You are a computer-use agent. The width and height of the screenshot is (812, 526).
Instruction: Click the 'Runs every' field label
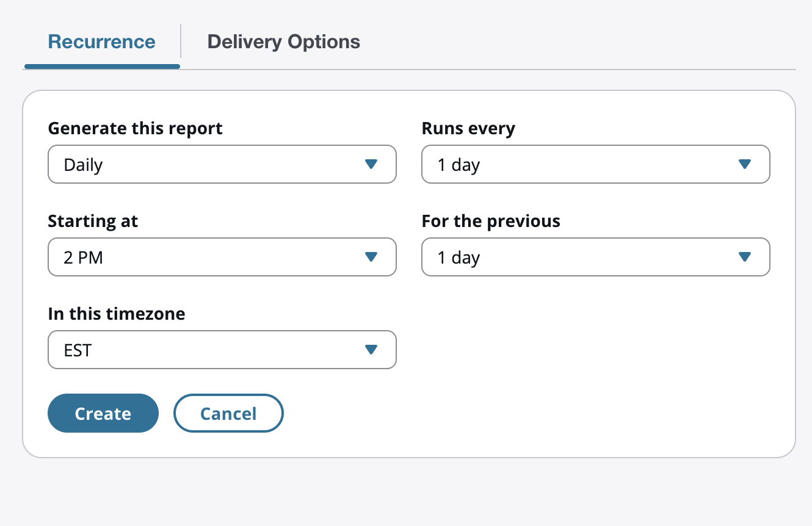[468, 128]
